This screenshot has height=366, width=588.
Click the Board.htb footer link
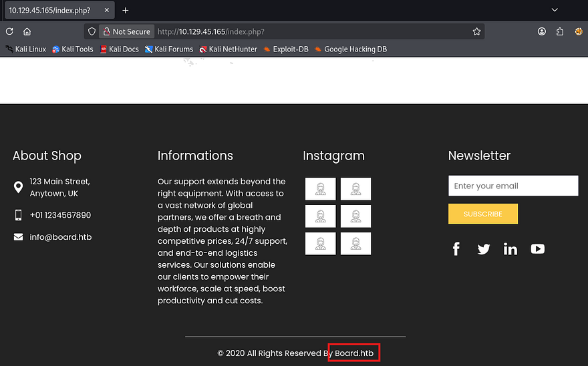click(354, 353)
